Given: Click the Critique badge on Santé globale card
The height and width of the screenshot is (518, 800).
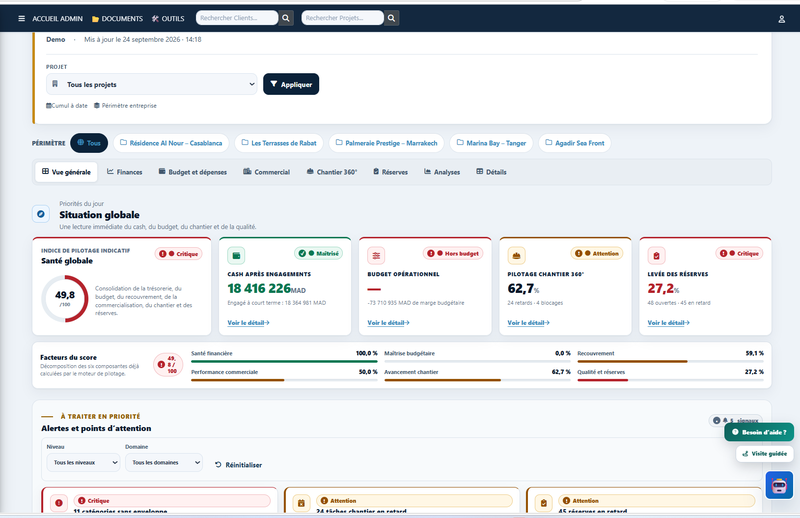Looking at the screenshot, I should click(x=179, y=254).
